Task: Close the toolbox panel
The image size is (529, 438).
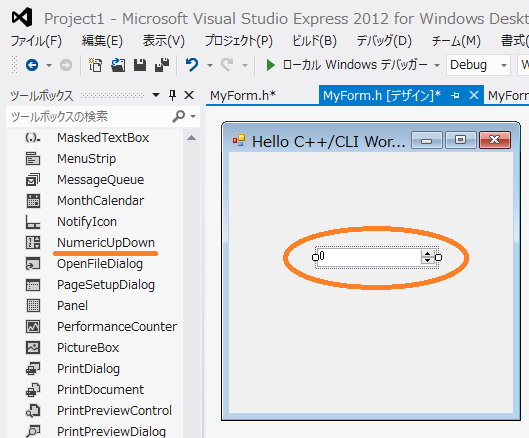Action: tap(189, 95)
